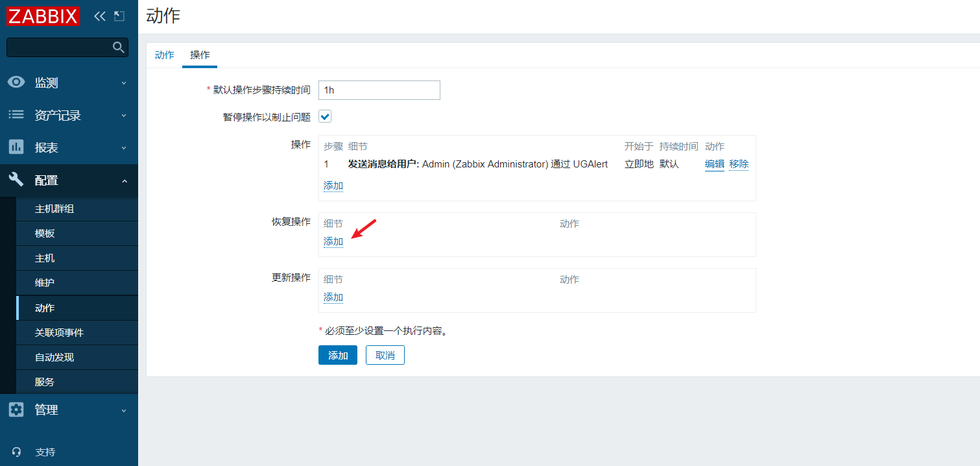Expand the 报表 menu chevron
980x466 pixels.
(x=124, y=148)
